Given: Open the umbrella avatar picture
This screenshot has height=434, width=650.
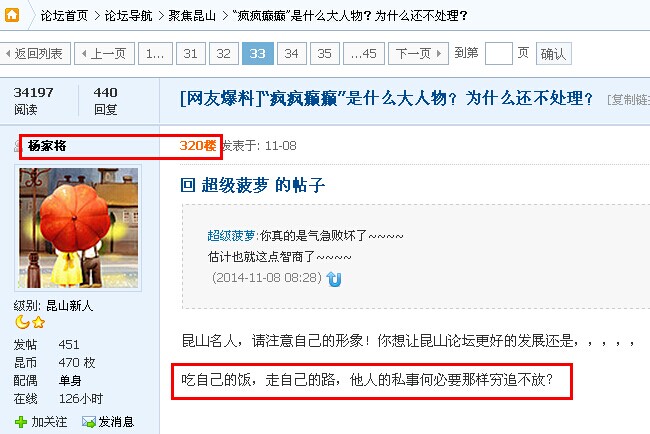Looking at the screenshot, I should [78, 228].
